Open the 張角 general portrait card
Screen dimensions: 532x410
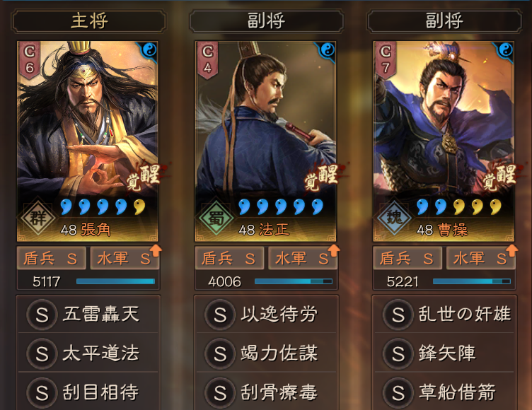coord(88,141)
